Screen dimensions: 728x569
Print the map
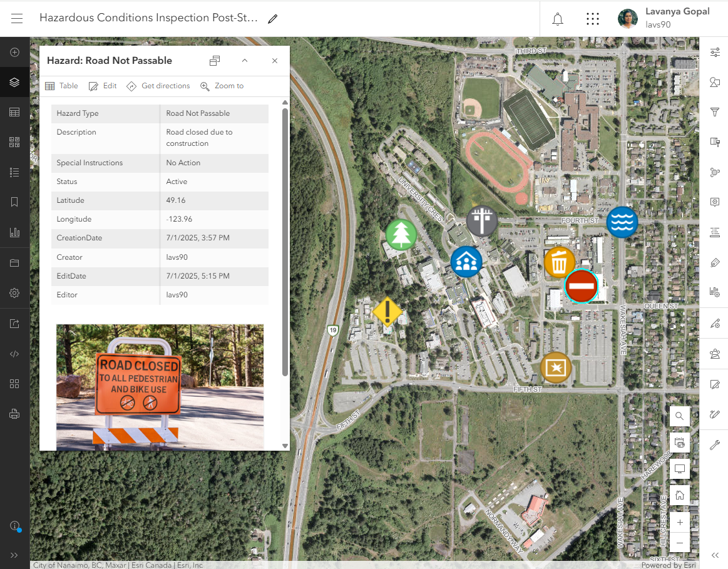click(x=14, y=414)
